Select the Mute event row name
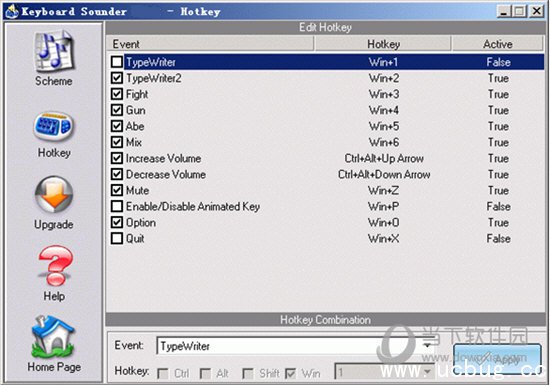The image size is (550, 385). [x=138, y=190]
